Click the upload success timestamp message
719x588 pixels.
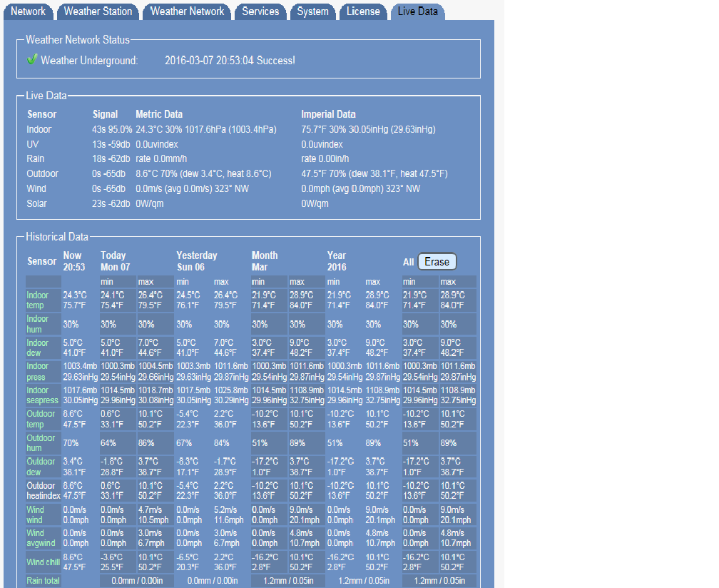230,61
